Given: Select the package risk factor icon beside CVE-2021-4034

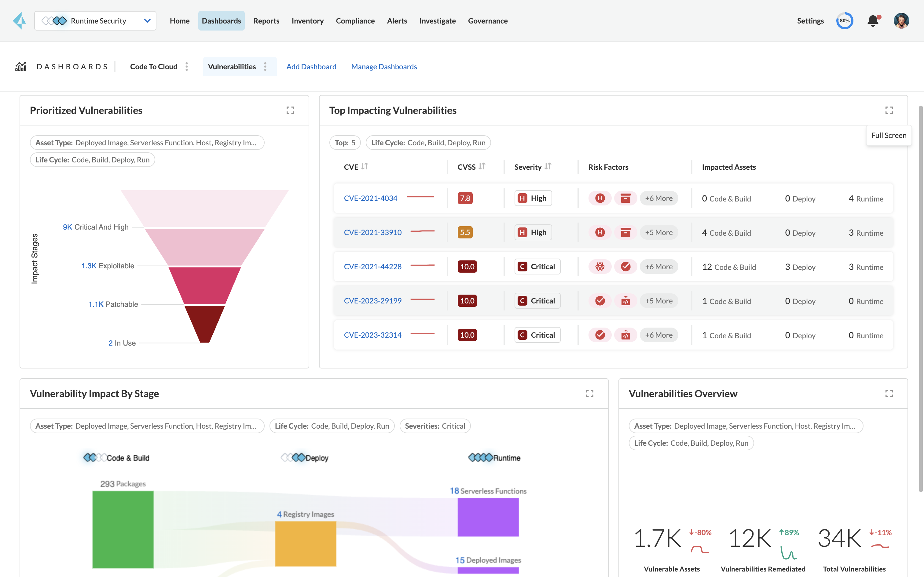Looking at the screenshot, I should click(626, 198).
